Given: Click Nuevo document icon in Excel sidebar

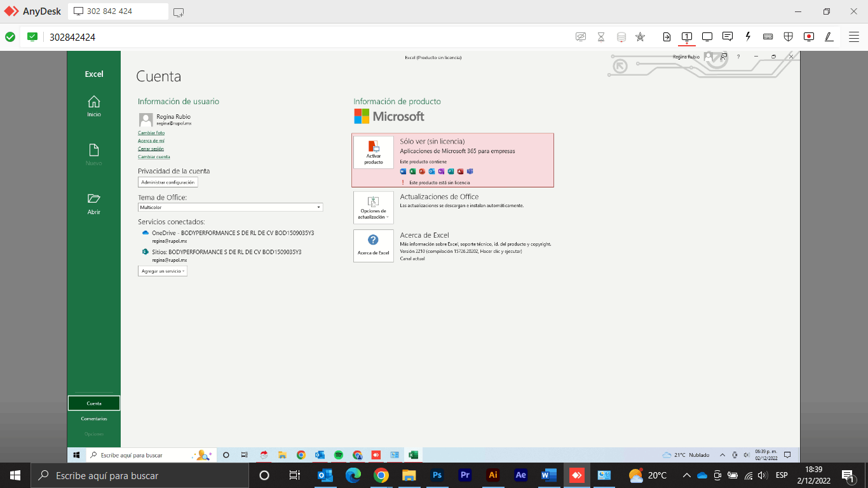Looking at the screenshot, I should click(x=94, y=150).
